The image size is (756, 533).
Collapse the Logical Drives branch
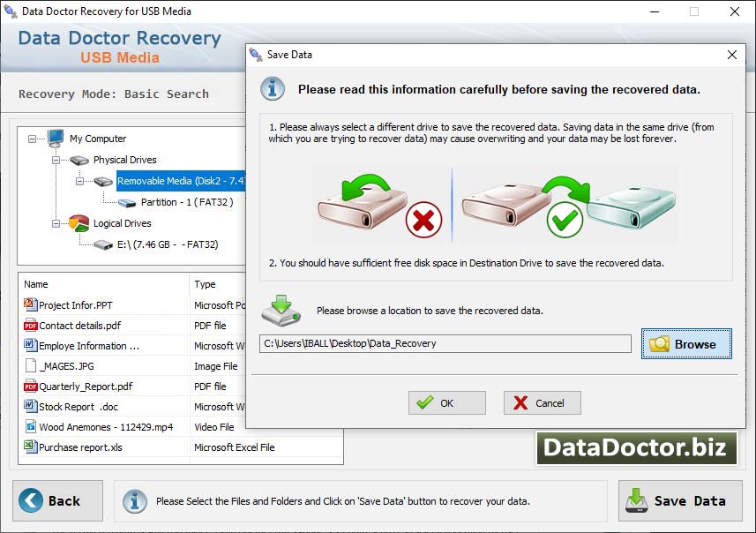[56, 222]
